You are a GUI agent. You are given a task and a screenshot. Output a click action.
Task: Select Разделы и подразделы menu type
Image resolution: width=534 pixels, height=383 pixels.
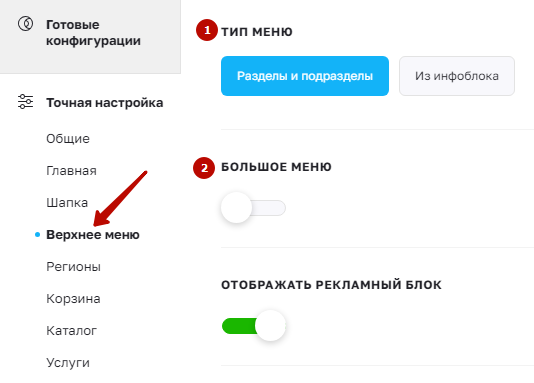pyautogui.click(x=305, y=76)
